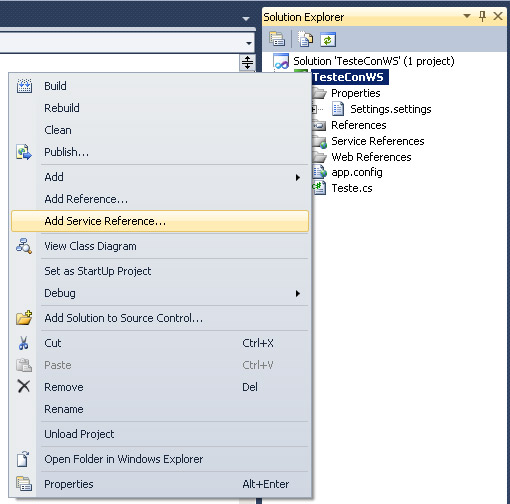Select app.config in Solution Explorer
Viewport: 510px width, 504px height.
[x=357, y=172]
